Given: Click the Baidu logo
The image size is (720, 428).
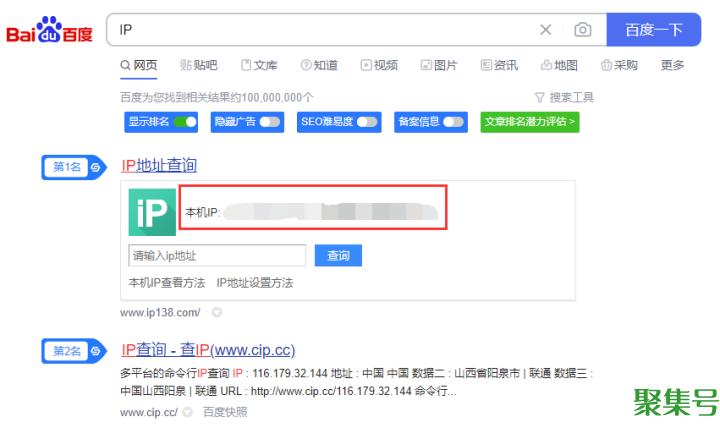Looking at the screenshot, I should click(x=49, y=30).
